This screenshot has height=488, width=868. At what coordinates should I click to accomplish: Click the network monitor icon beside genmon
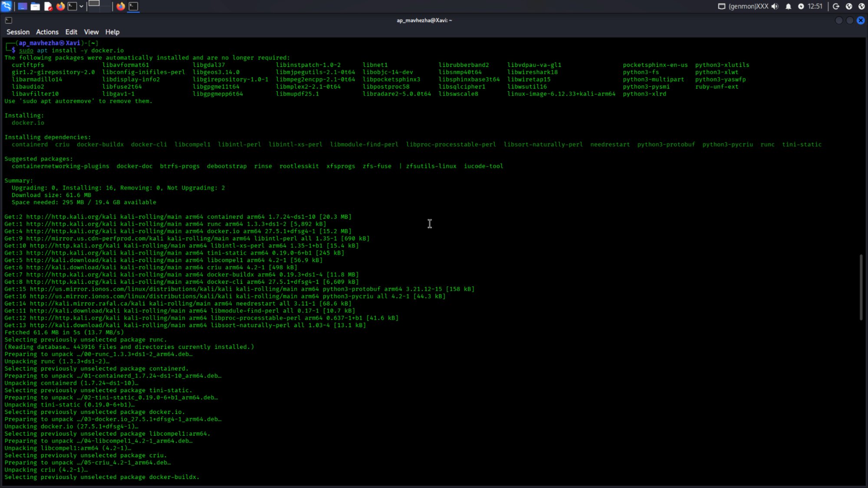(722, 7)
